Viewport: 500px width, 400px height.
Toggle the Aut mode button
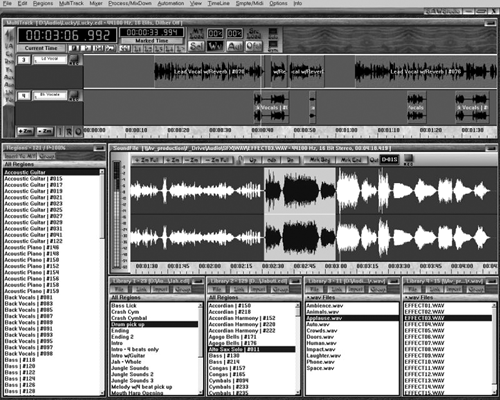point(235,46)
